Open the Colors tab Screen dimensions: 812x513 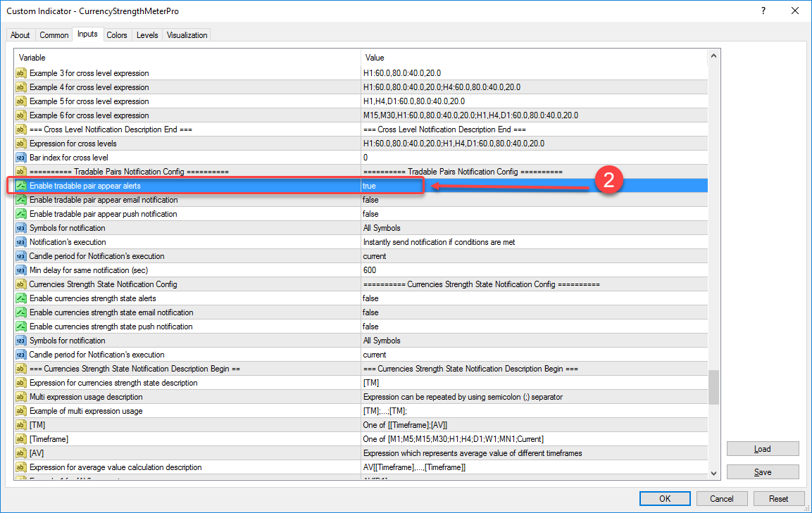(117, 35)
